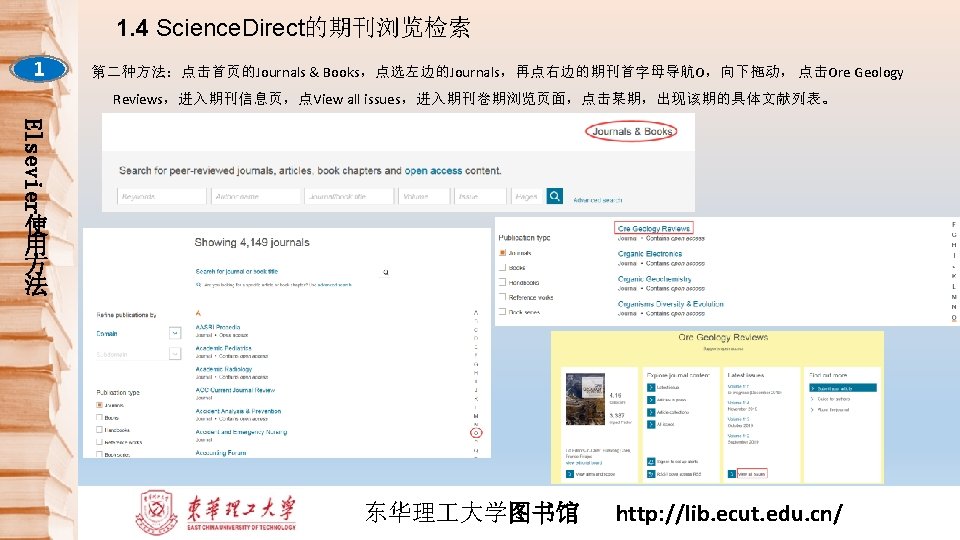Viewport: 960px width, 540px height.
Task: Check Books in the 4,149 journals panel
Action: click(x=99, y=418)
